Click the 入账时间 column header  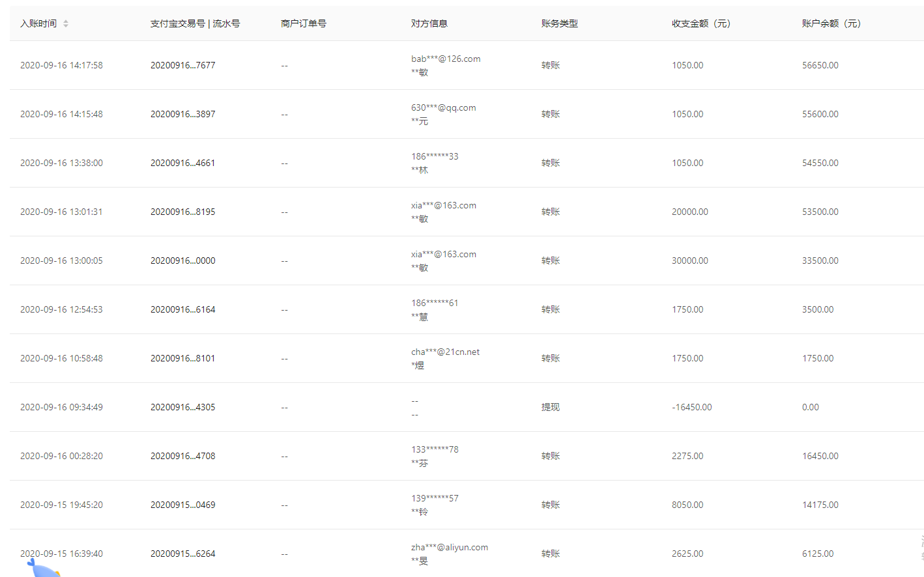[x=38, y=23]
